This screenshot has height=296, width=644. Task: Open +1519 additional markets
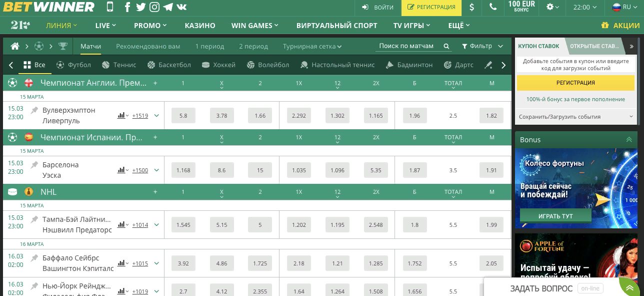(140, 116)
